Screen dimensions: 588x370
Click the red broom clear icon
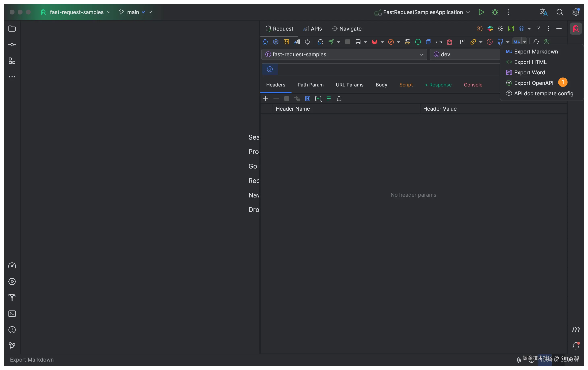pos(449,42)
